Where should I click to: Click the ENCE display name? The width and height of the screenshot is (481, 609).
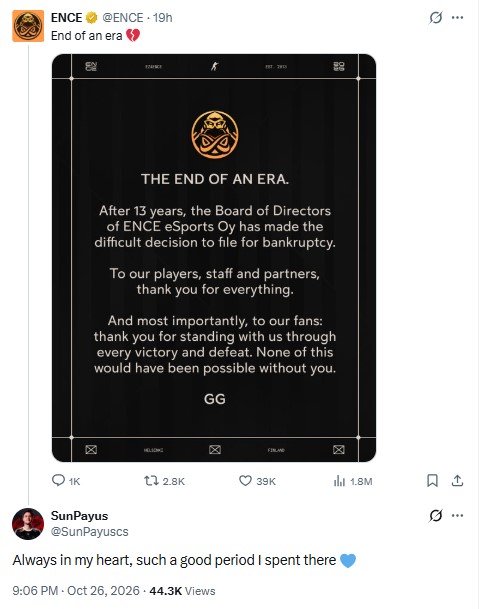[x=66, y=17]
